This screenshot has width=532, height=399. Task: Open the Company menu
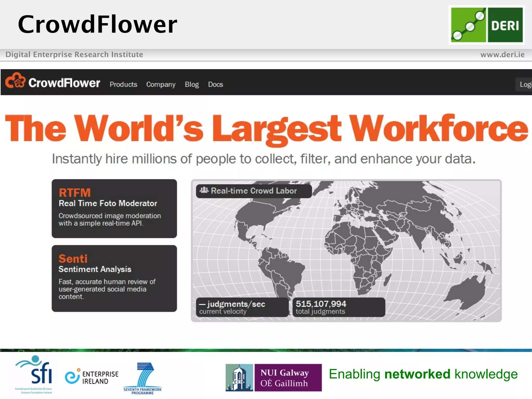click(x=161, y=84)
